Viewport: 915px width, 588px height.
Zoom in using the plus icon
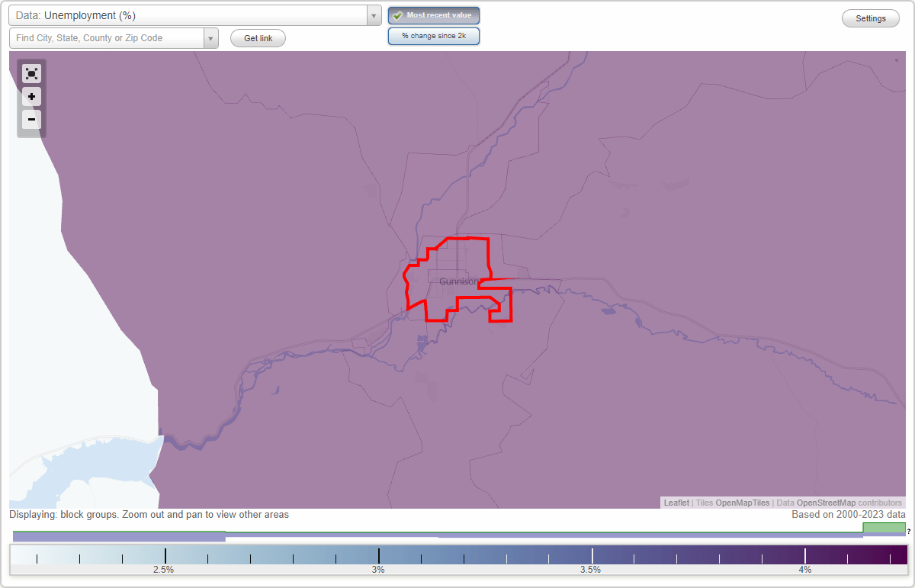point(31,96)
